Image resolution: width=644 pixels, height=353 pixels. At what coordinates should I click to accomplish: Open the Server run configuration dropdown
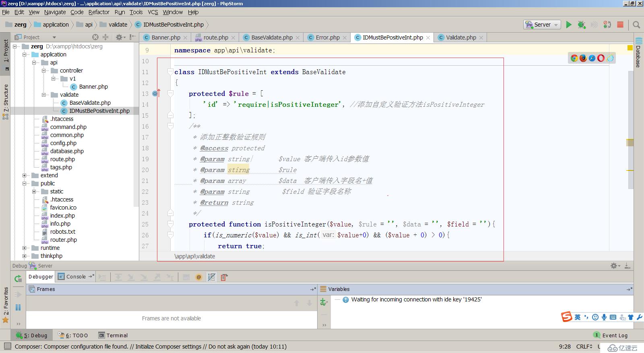click(542, 25)
